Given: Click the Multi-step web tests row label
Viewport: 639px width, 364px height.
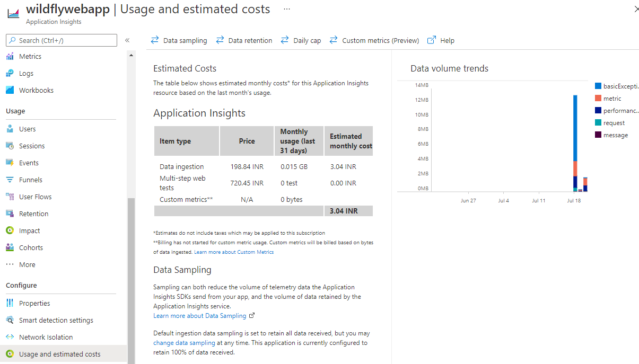Looking at the screenshot, I should coord(182,183).
